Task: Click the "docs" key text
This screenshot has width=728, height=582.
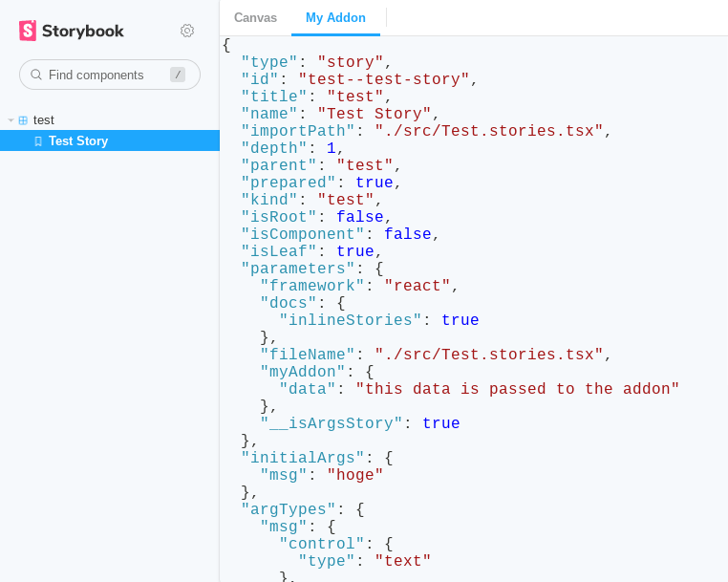Action: pyautogui.click(x=289, y=302)
